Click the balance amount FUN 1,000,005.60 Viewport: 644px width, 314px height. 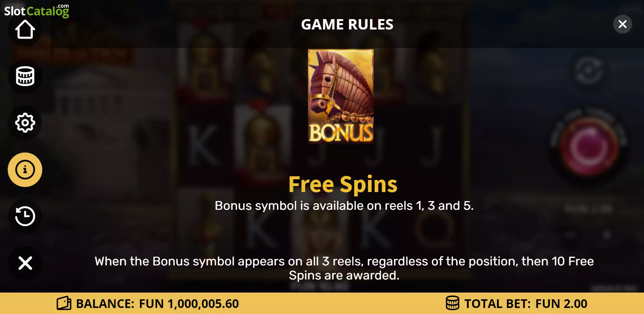click(x=189, y=304)
